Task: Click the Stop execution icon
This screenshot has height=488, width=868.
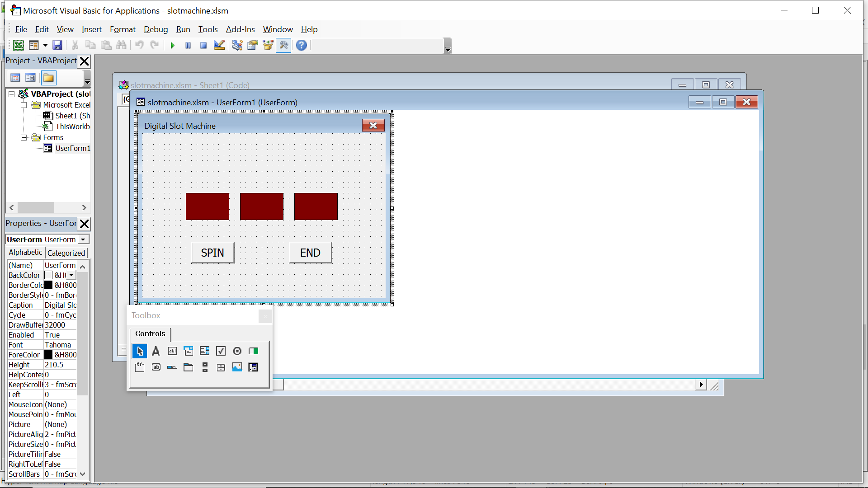Action: coord(203,45)
